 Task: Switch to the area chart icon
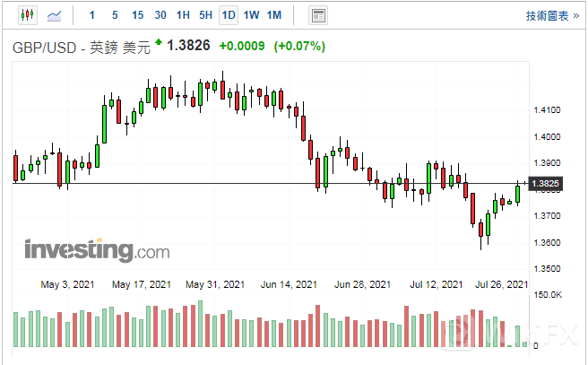point(55,15)
